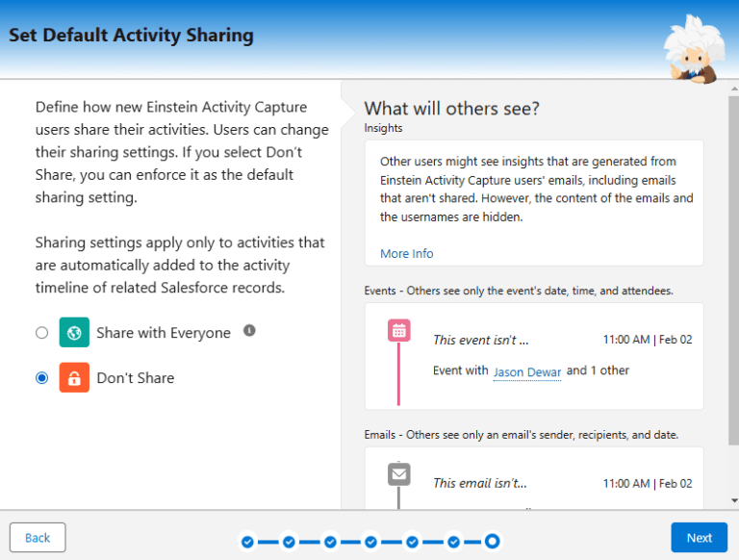The image size is (739, 560).
Task: Select the Don't Share radio button
Action: (x=42, y=378)
